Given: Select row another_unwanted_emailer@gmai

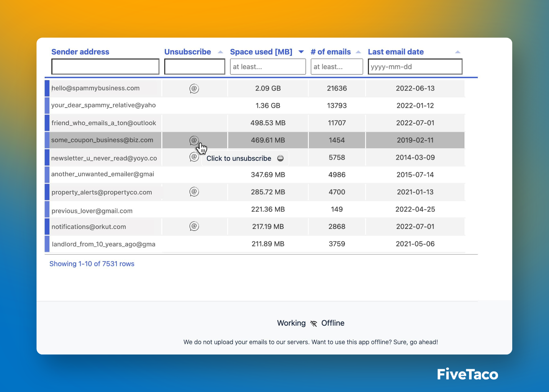Looking at the screenshot, I should [255, 175].
